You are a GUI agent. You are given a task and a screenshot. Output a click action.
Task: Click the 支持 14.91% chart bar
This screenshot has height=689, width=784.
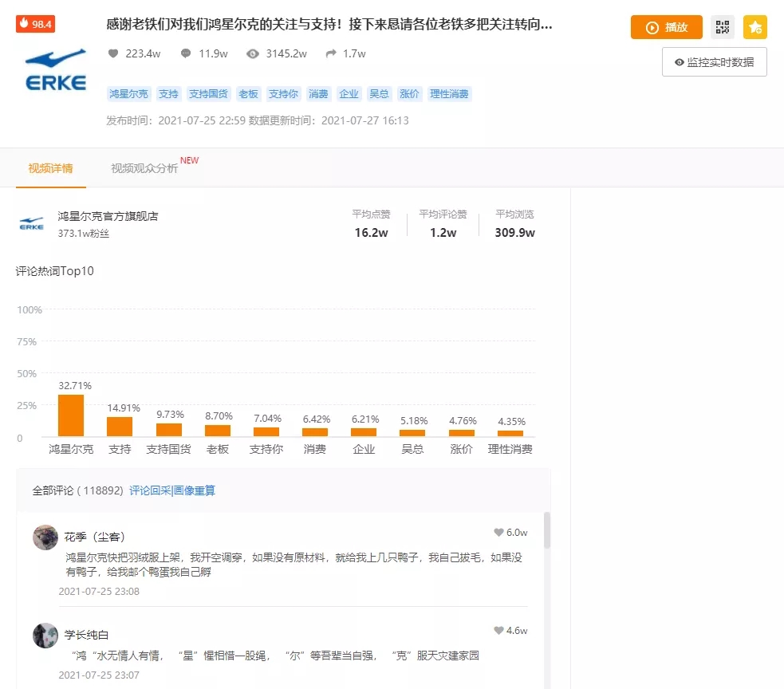click(120, 427)
